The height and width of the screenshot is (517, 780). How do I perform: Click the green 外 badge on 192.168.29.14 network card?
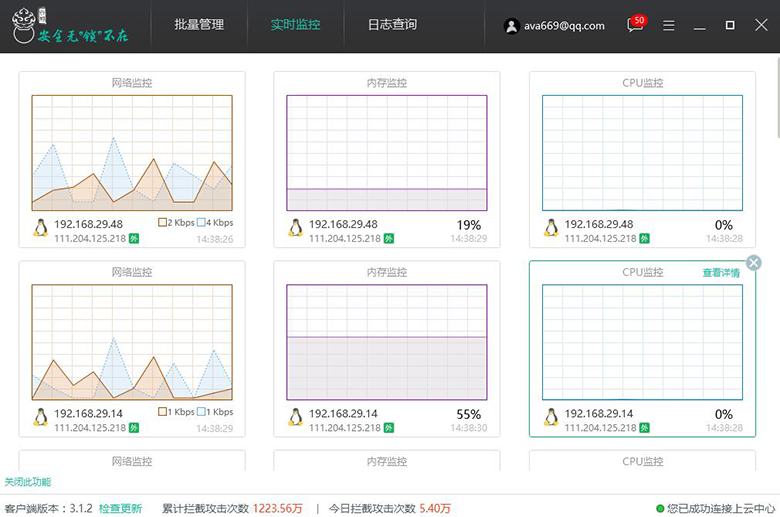tap(134, 428)
